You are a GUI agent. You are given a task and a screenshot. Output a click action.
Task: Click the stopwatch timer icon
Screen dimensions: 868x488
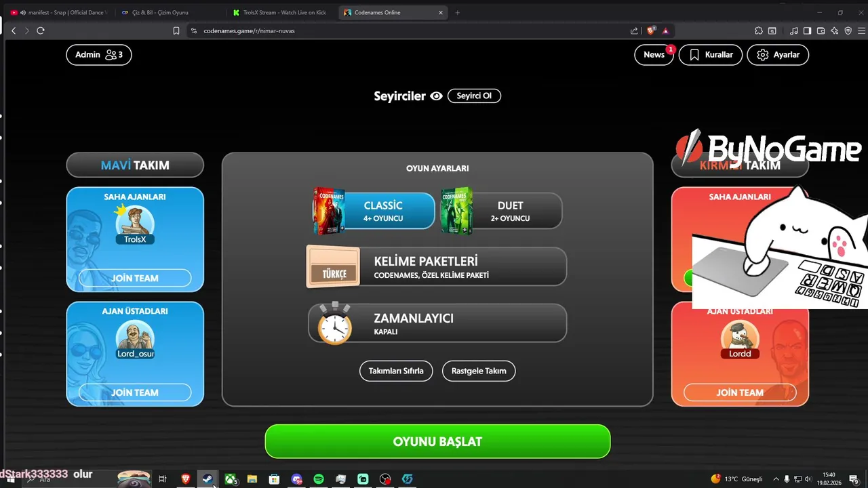point(336,323)
